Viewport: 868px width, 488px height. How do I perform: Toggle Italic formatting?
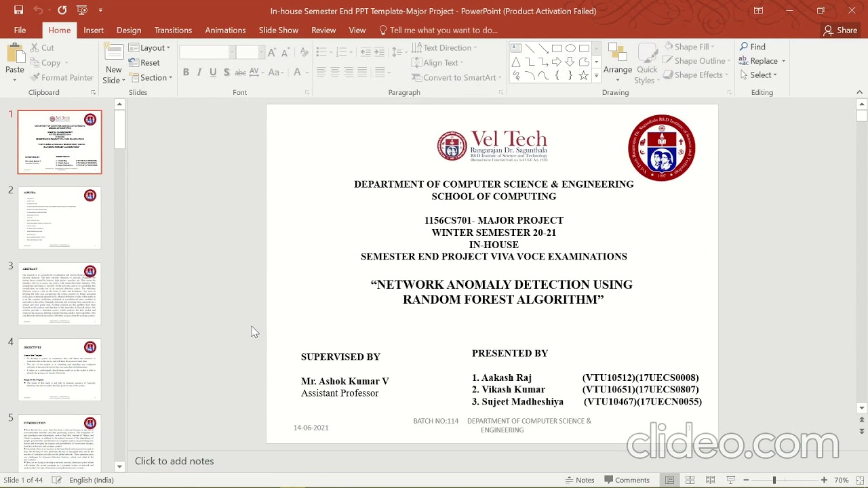(x=199, y=73)
